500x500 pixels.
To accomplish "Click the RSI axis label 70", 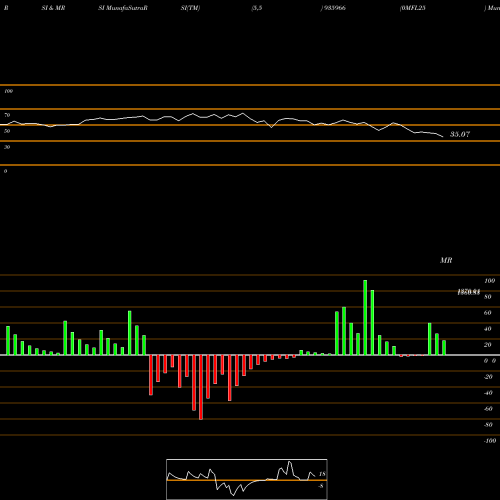I will point(7,115).
